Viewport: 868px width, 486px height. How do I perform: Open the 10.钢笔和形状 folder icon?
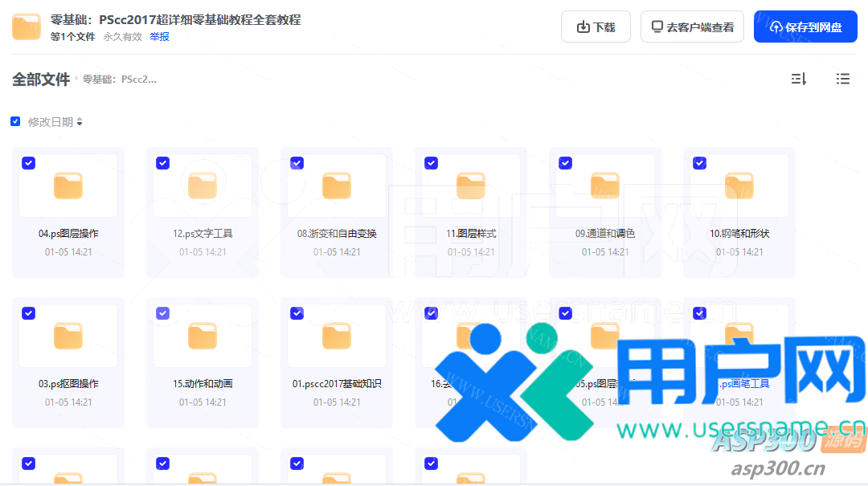pos(739,186)
